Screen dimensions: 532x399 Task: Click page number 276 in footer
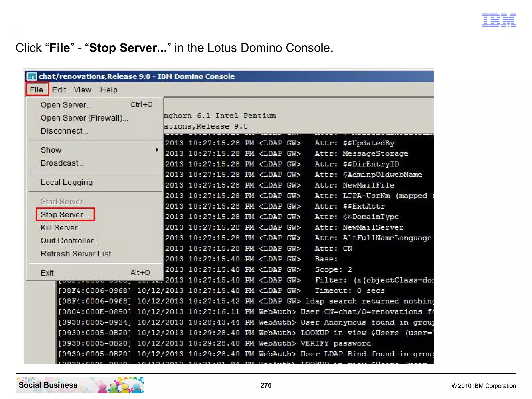coord(266,385)
